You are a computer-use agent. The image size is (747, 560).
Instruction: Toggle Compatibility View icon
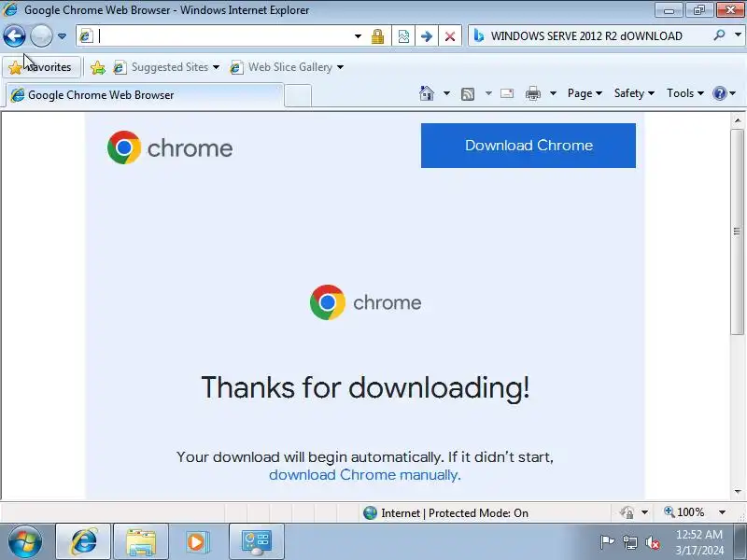pos(403,36)
